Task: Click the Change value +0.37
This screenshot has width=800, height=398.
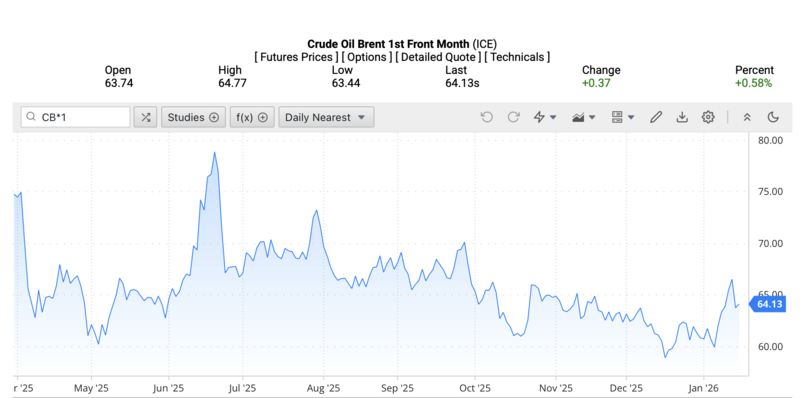Action: coord(596,83)
